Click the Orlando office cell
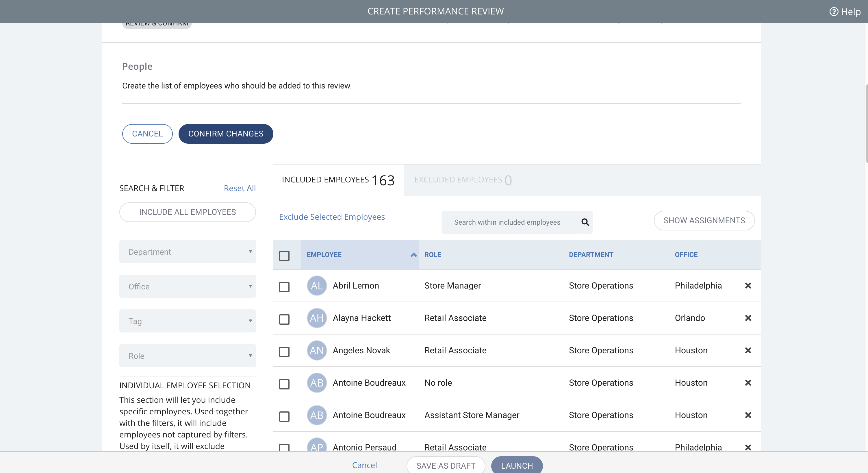 (x=690, y=318)
